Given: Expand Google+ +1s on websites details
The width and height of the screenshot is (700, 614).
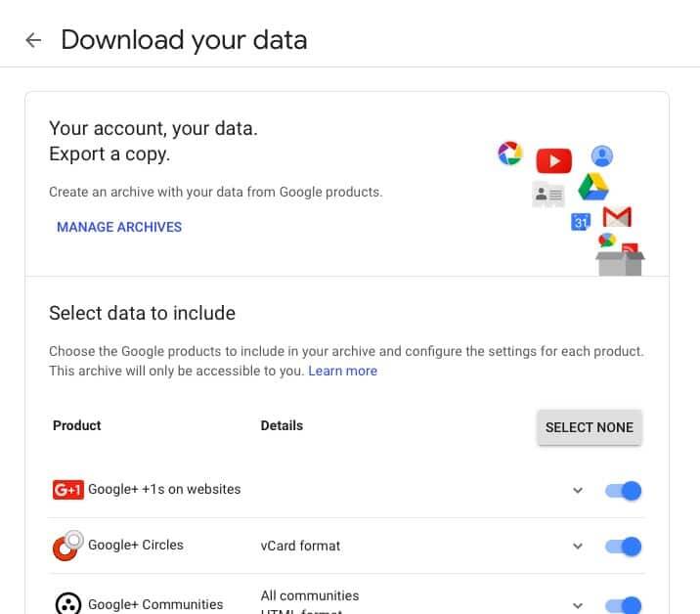Looking at the screenshot, I should [x=578, y=490].
